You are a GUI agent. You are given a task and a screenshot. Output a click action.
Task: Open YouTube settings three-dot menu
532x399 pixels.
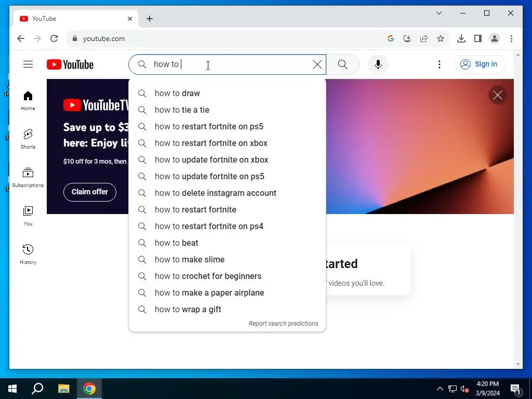click(440, 64)
